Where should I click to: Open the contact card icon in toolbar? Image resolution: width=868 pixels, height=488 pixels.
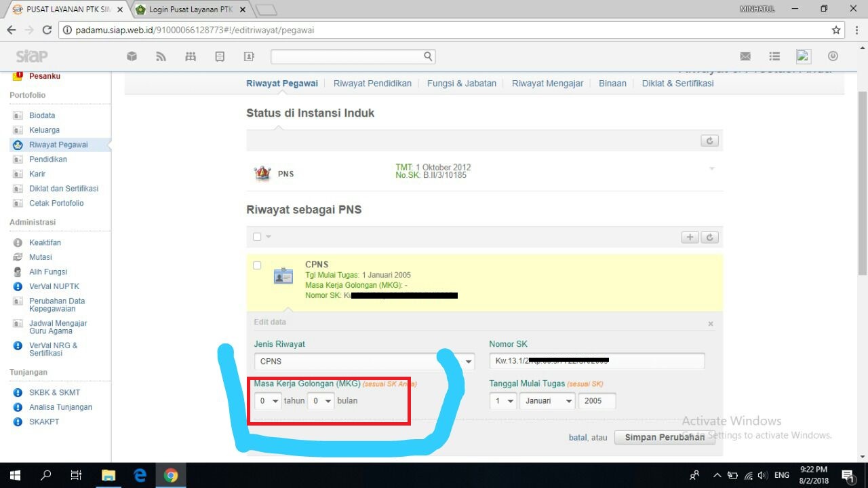pyautogui.click(x=249, y=56)
